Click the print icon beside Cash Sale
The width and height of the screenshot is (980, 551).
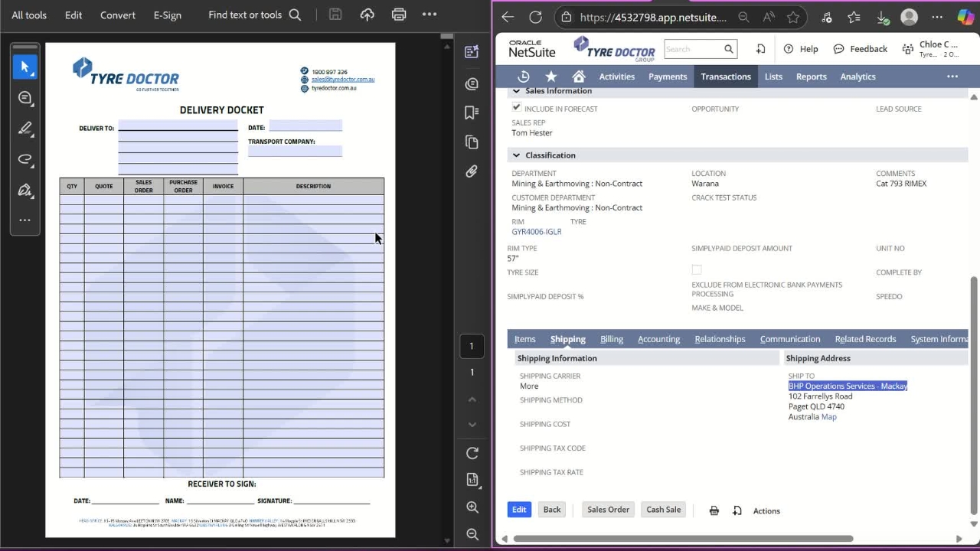click(714, 510)
